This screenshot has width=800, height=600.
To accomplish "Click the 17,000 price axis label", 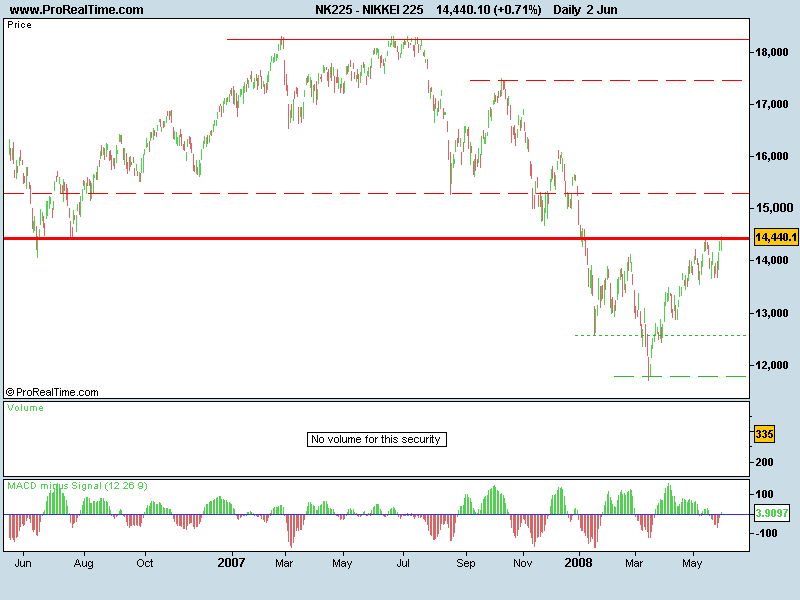I will [771, 104].
